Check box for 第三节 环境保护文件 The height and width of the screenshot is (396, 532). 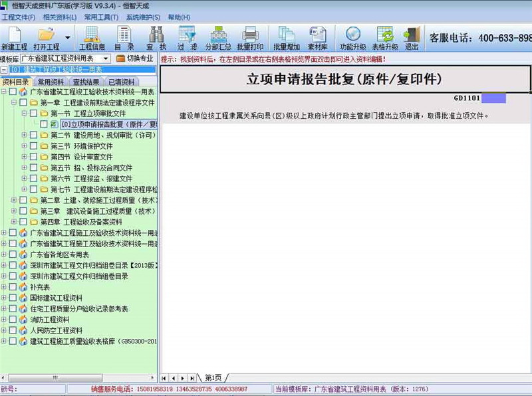pyautogui.click(x=33, y=146)
